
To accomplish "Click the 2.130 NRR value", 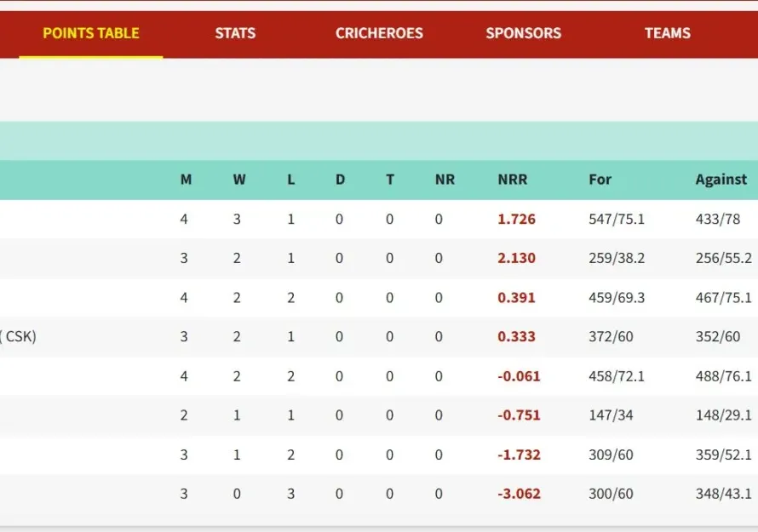I will (516, 258).
